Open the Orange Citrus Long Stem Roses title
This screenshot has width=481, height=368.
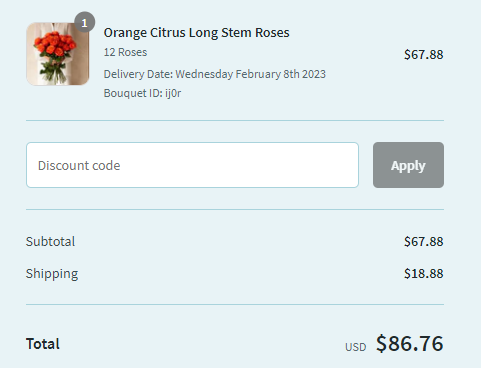click(x=196, y=33)
